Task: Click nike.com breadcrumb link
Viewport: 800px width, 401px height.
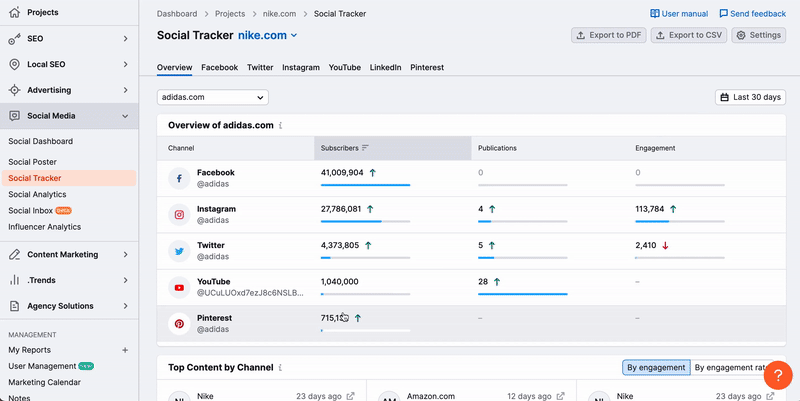Action: [280, 14]
